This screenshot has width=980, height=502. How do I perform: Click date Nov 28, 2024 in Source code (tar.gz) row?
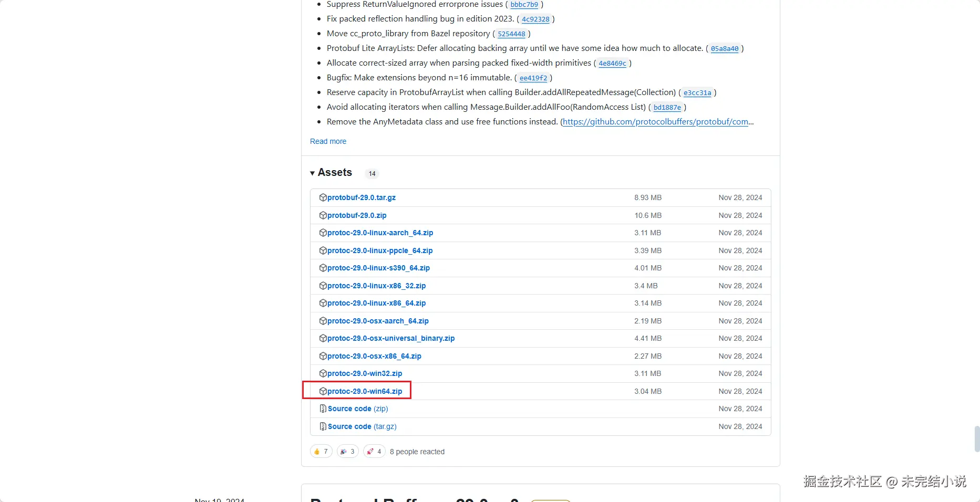pos(740,426)
